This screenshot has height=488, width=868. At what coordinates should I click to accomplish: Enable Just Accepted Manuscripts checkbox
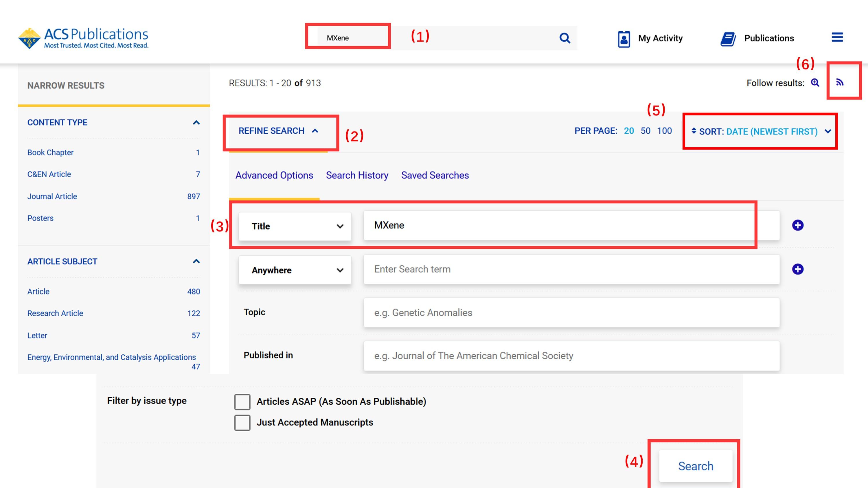(x=242, y=423)
